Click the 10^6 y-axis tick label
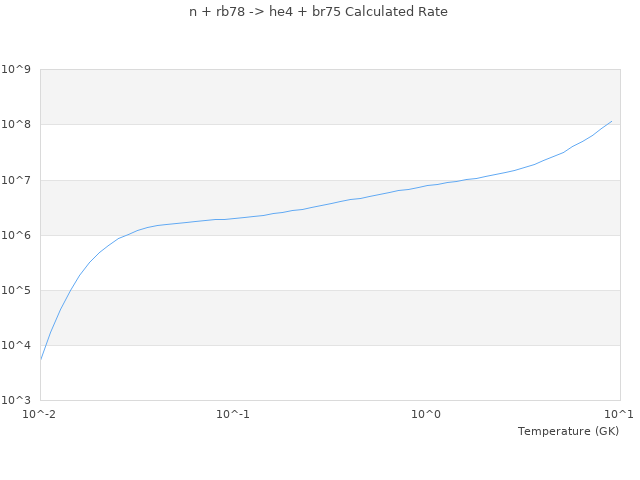Image resolution: width=640 pixels, height=480 pixels. pyautogui.click(x=17, y=235)
